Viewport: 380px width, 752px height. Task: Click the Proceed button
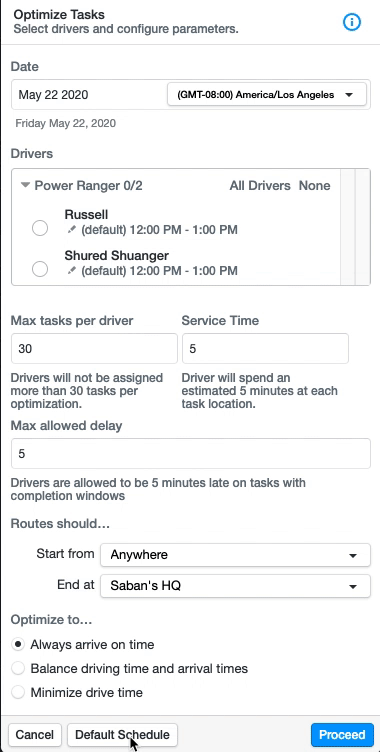pos(342,735)
